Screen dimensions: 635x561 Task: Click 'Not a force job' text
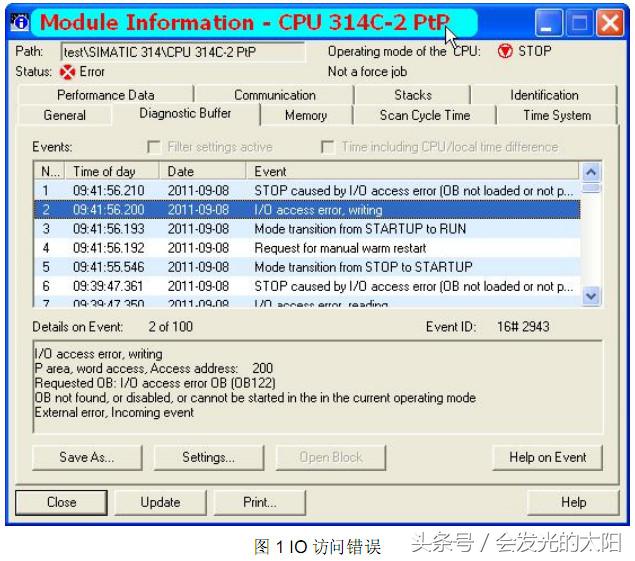(x=367, y=72)
